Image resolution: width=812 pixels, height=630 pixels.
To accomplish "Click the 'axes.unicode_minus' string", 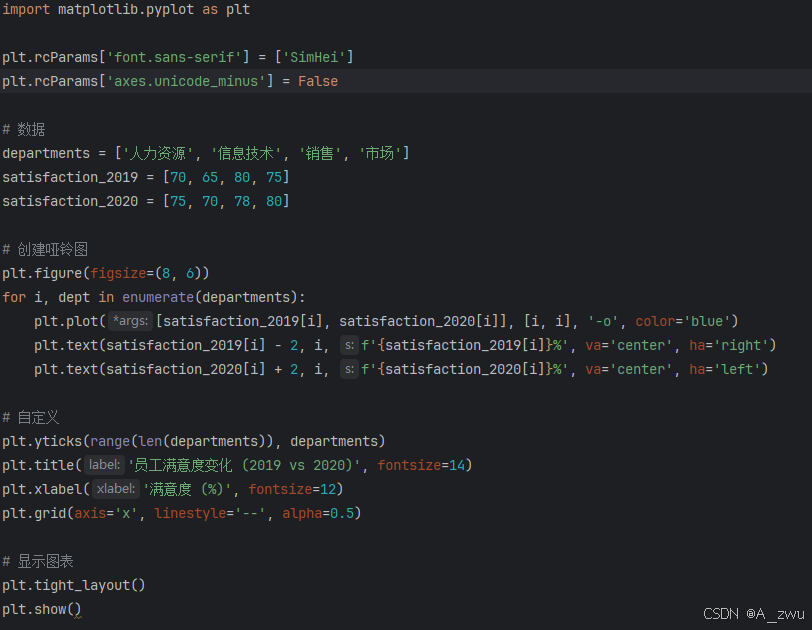I will tap(186, 81).
